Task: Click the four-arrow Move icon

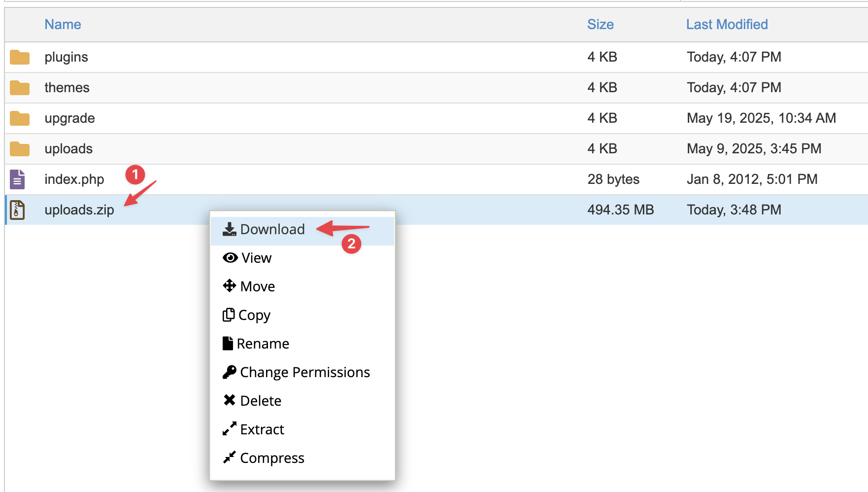Action: (230, 286)
